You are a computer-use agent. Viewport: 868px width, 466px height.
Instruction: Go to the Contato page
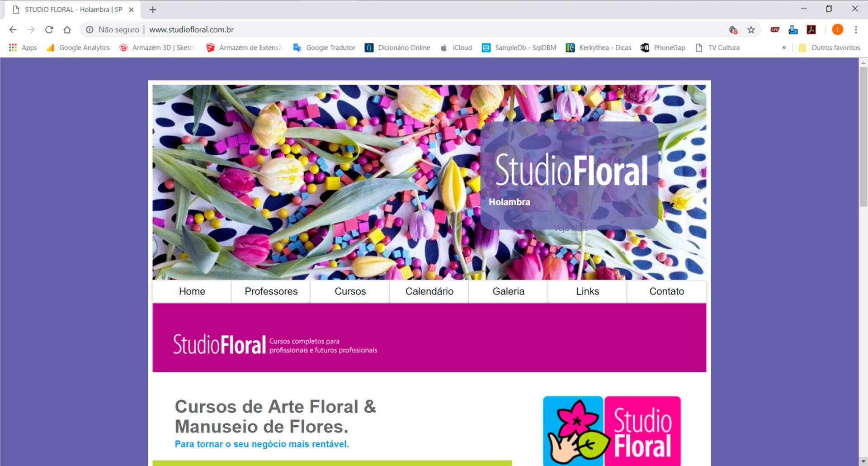pos(666,291)
